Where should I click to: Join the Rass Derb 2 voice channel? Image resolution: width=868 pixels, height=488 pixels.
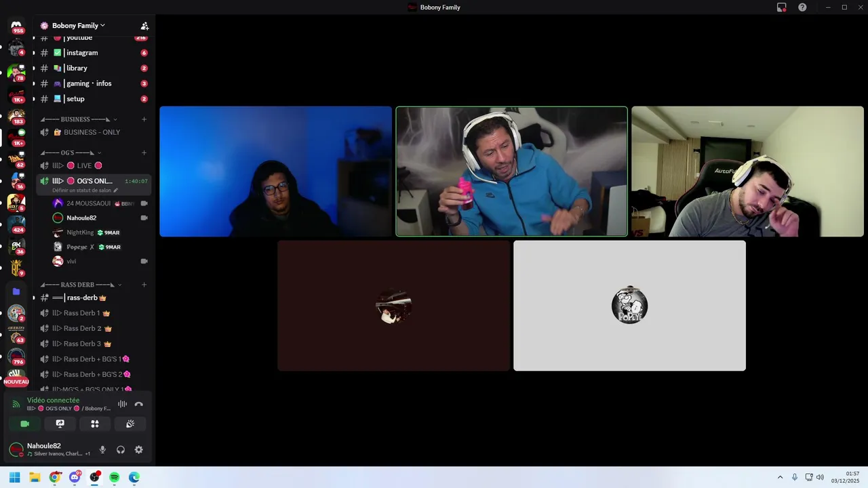(x=94, y=328)
